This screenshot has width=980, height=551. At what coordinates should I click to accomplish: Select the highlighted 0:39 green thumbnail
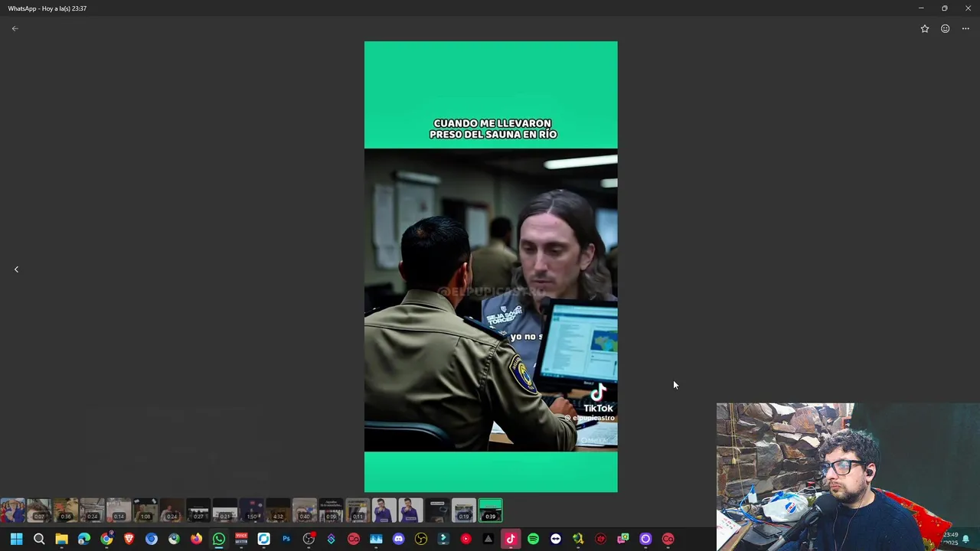coord(491,510)
